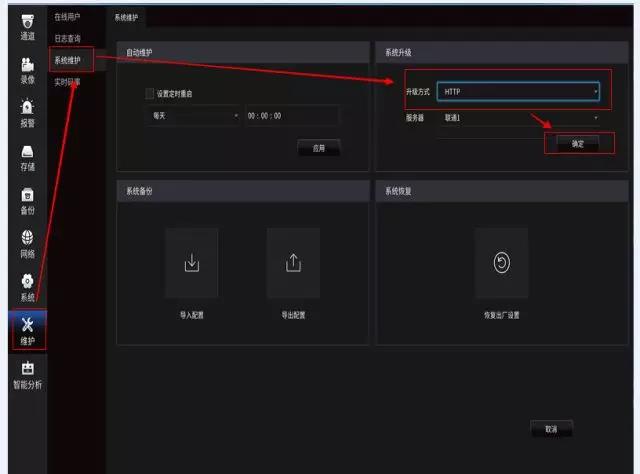Open the 存储 (Storage) section
The width and height of the screenshot is (640, 474).
pos(27,157)
